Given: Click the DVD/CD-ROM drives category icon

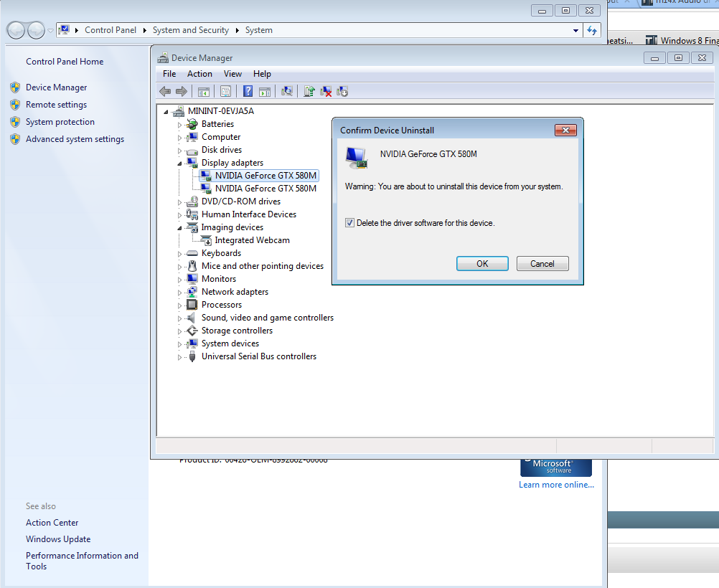Looking at the screenshot, I should pyautogui.click(x=192, y=201).
